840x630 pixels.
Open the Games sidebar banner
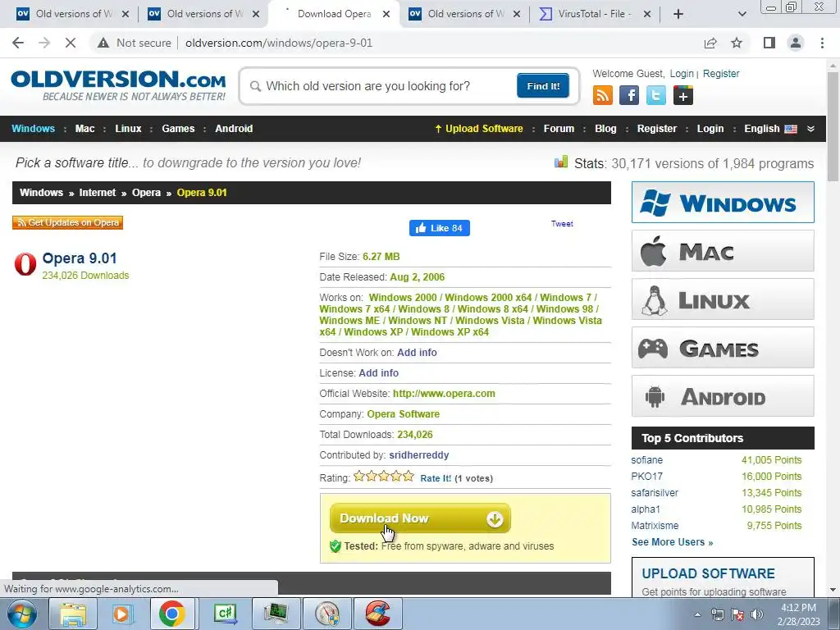[723, 348]
